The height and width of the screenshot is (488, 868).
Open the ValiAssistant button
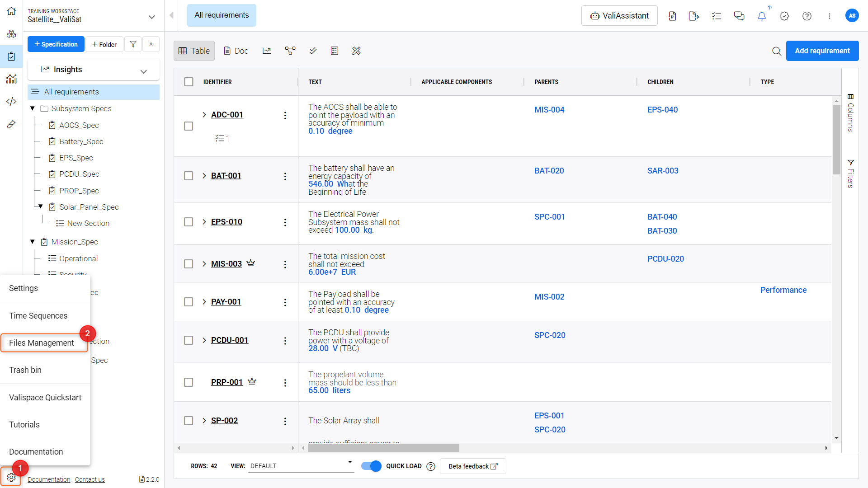point(619,16)
